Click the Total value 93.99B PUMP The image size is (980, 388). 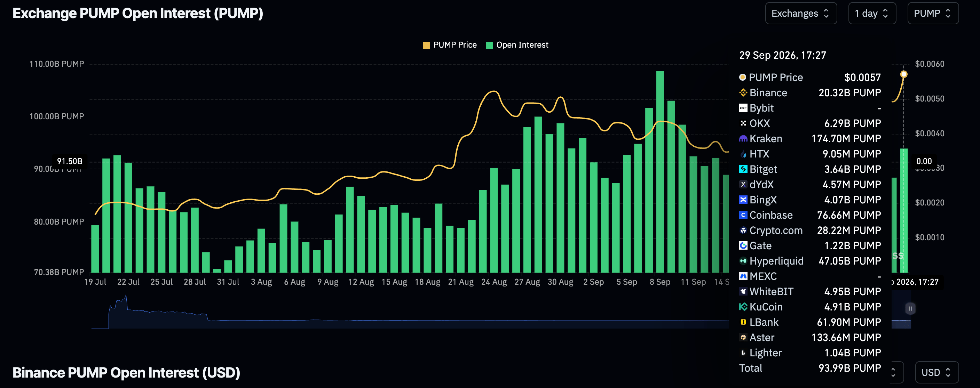pos(849,368)
